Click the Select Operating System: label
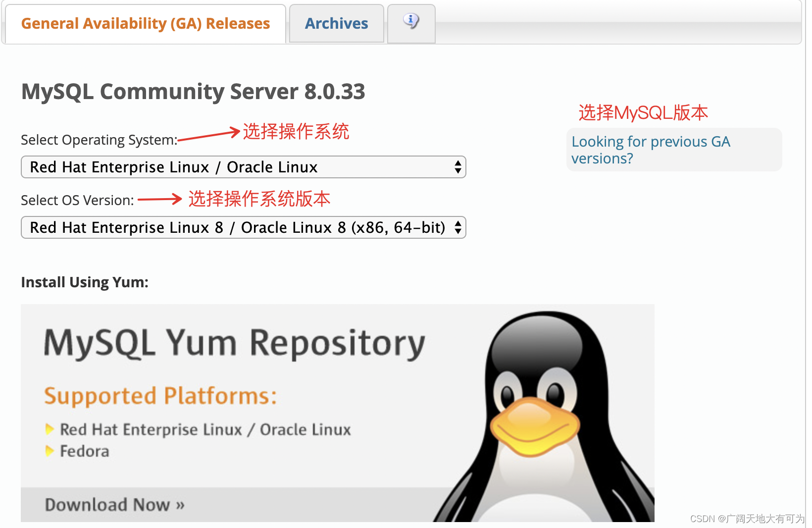 (99, 140)
